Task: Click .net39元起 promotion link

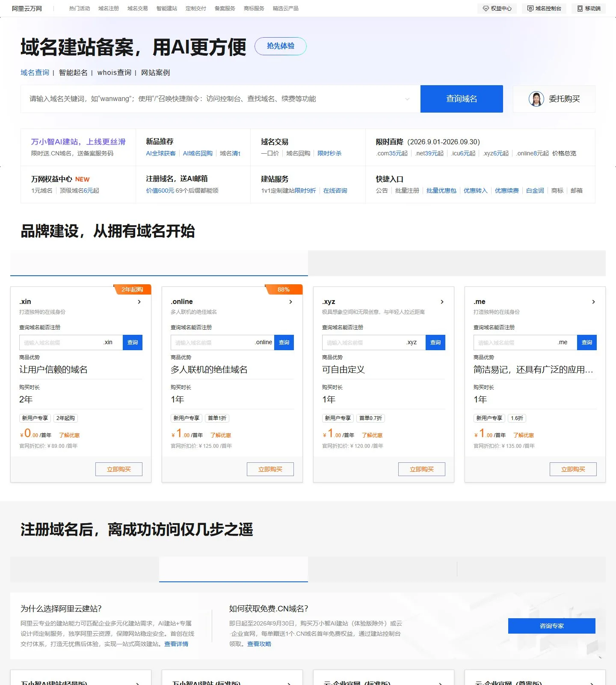Action: tap(429, 153)
